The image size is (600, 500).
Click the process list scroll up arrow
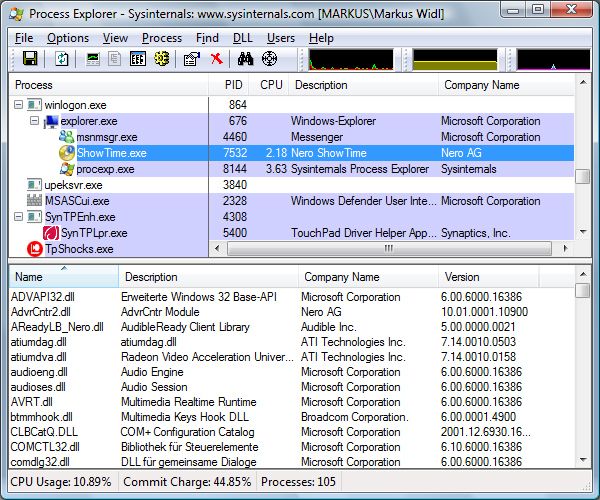click(583, 82)
